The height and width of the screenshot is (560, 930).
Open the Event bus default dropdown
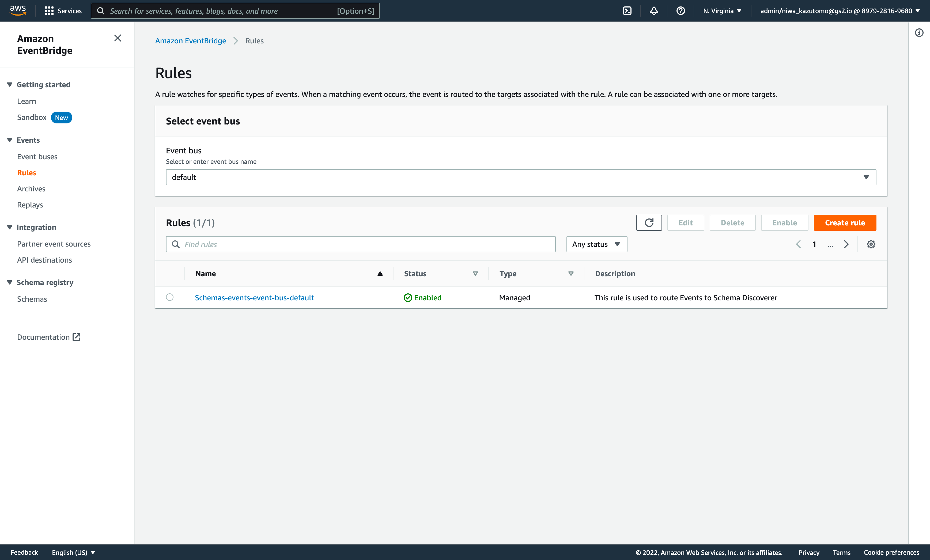pyautogui.click(x=521, y=177)
